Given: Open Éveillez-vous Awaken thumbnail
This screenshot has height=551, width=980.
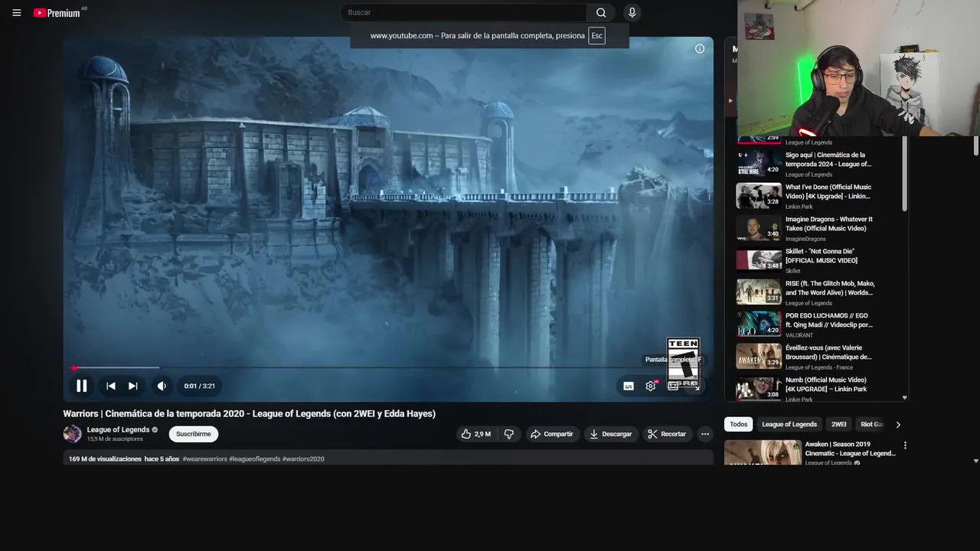Looking at the screenshot, I should (x=759, y=357).
